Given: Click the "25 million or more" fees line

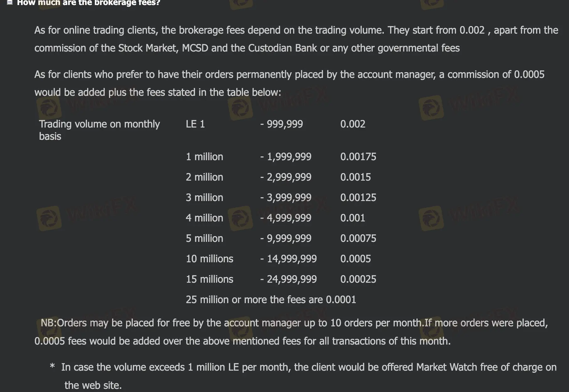Looking at the screenshot, I should tap(271, 300).
